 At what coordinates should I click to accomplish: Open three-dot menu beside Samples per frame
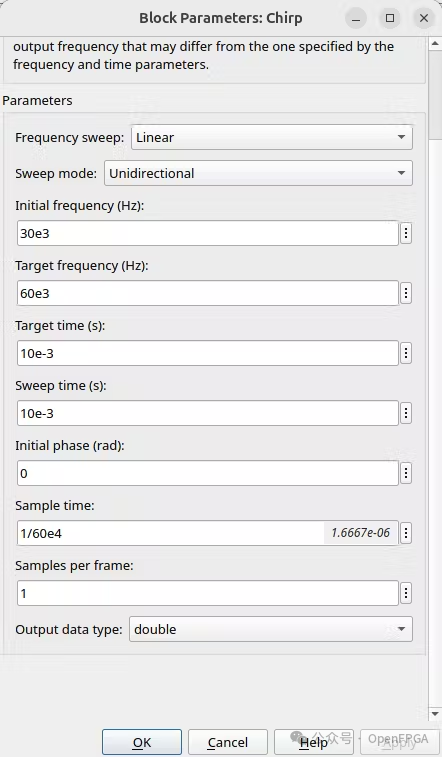coord(406,593)
